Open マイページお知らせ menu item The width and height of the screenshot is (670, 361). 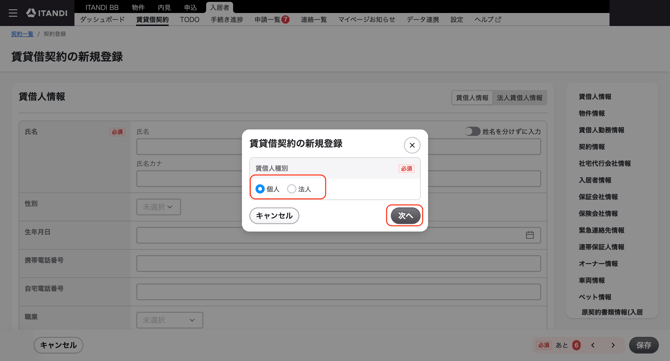[367, 20]
